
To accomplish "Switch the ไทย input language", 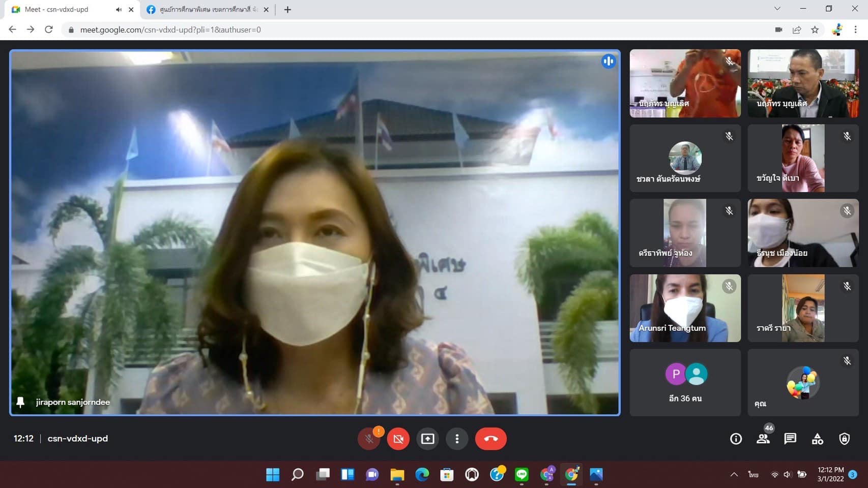I will click(x=754, y=474).
